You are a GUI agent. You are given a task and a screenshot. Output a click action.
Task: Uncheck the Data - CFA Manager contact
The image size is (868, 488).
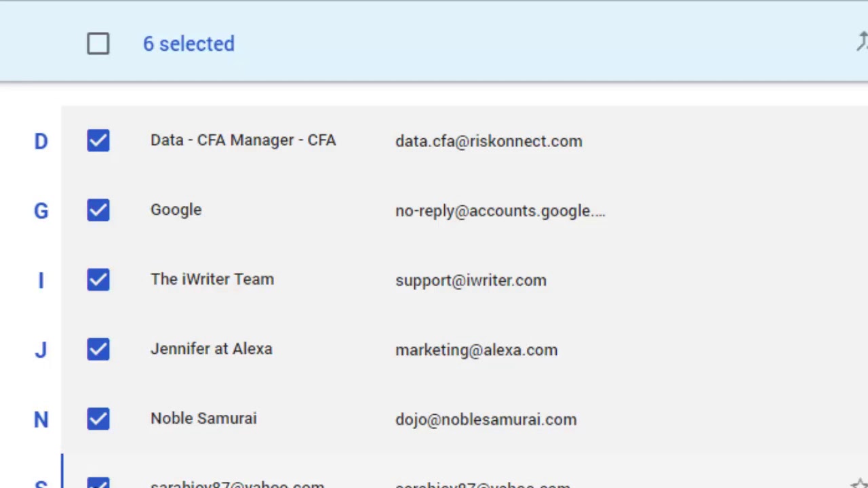[98, 140]
